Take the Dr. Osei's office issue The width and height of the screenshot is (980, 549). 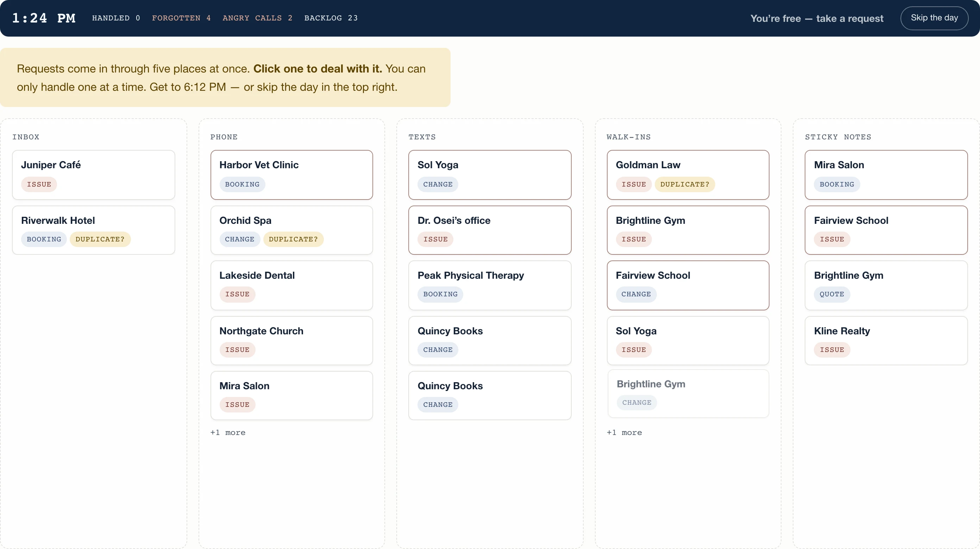pos(490,230)
